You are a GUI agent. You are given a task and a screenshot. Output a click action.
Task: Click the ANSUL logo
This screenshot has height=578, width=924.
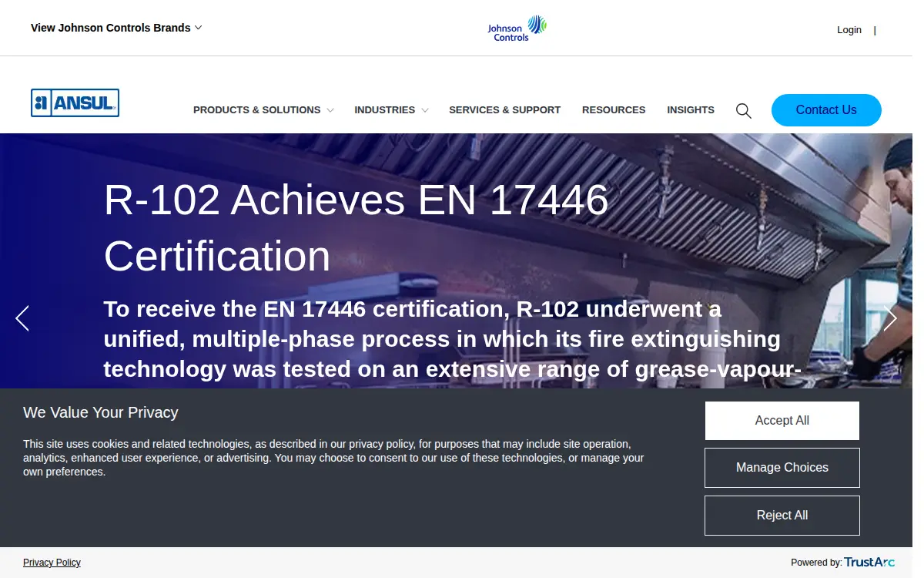[x=75, y=103]
